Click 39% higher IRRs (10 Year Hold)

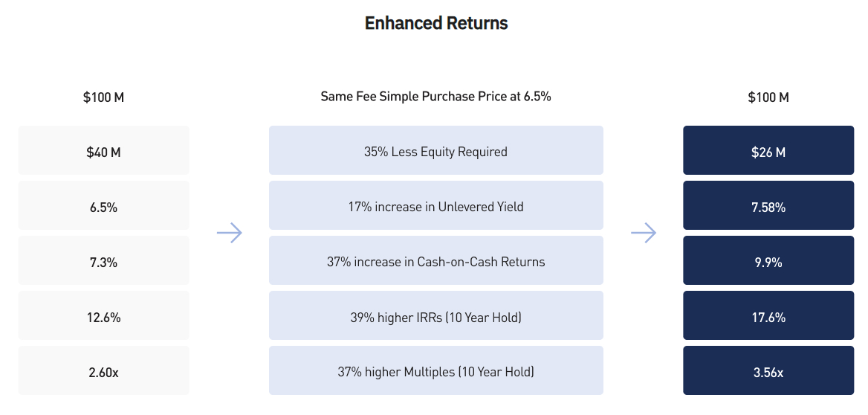(436, 315)
